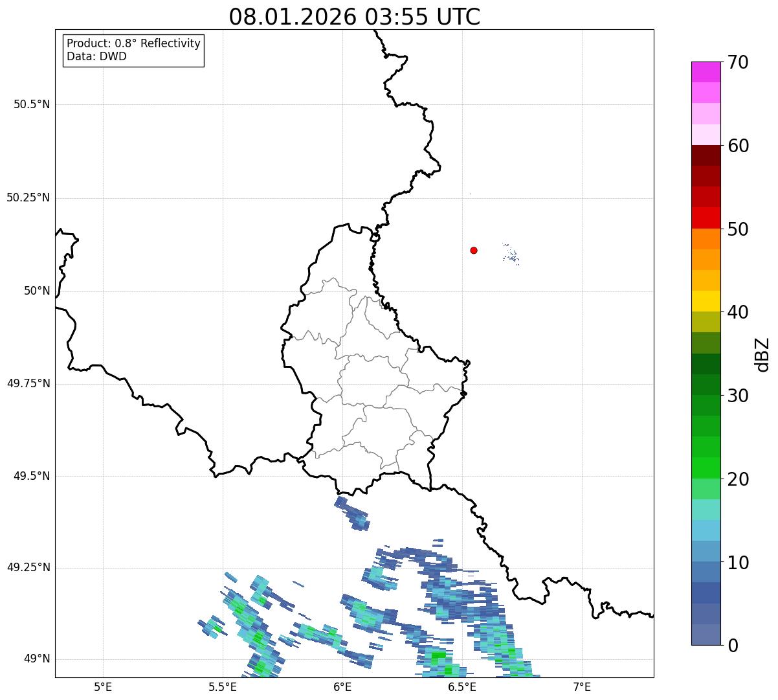778x700 pixels.
Task: Pick the slate-blue swatch just above 0 dBZ
Action: [706, 635]
